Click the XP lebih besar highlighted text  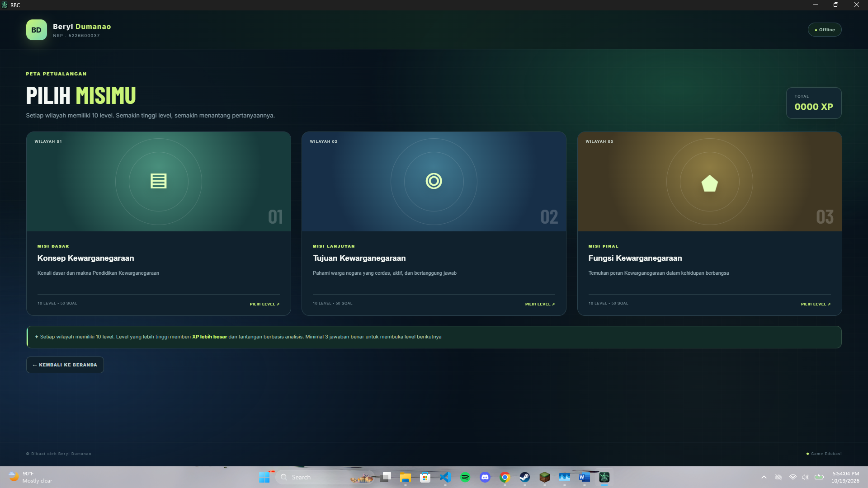point(209,337)
